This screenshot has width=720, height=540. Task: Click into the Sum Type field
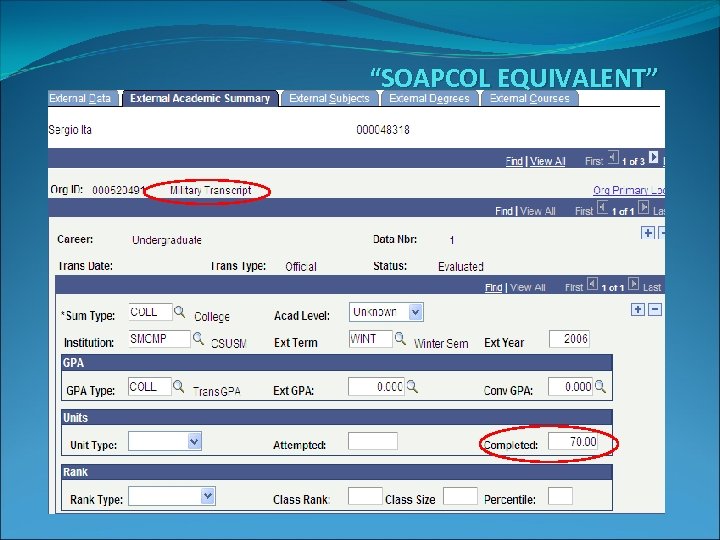pyautogui.click(x=151, y=312)
